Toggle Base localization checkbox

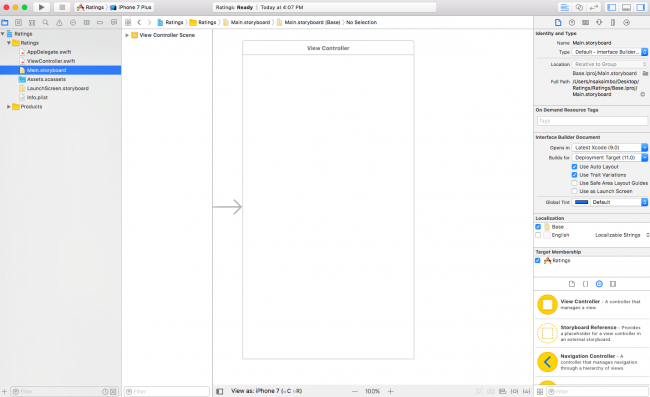coord(538,227)
